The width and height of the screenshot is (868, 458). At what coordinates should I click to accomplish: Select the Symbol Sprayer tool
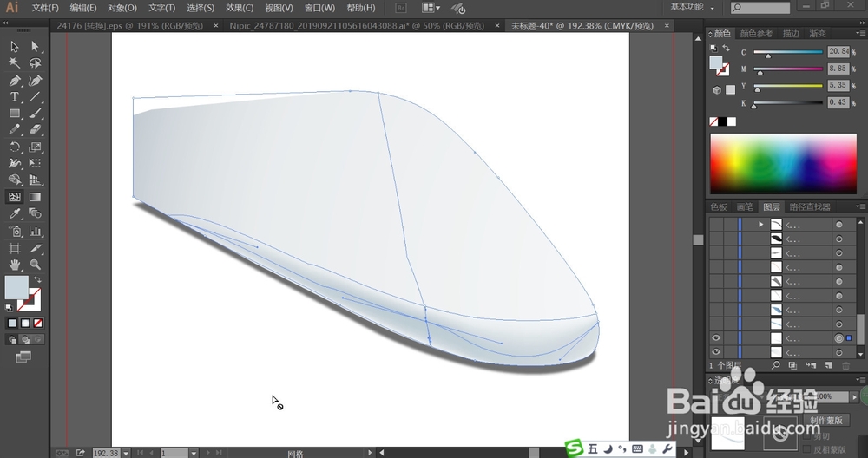pos(15,232)
